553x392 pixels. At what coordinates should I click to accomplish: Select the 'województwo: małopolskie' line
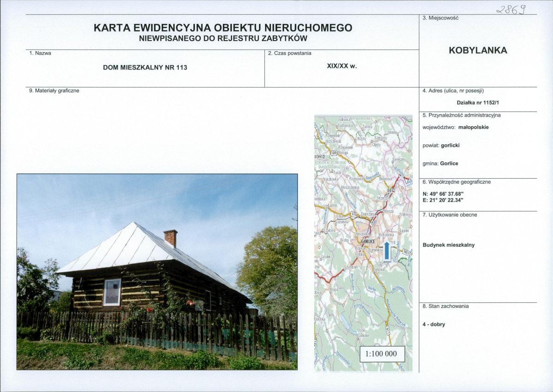point(456,127)
